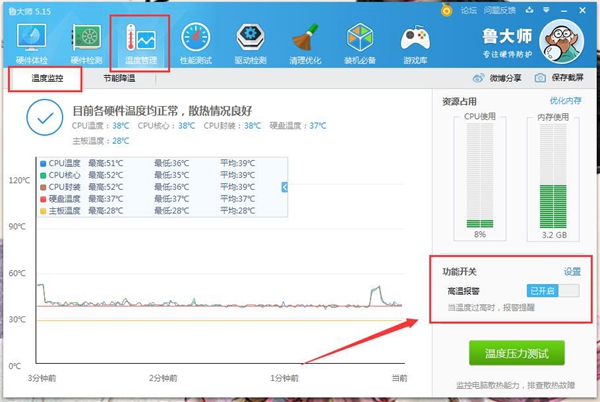Click 硬盘温度:37℃ reading

tap(298, 126)
